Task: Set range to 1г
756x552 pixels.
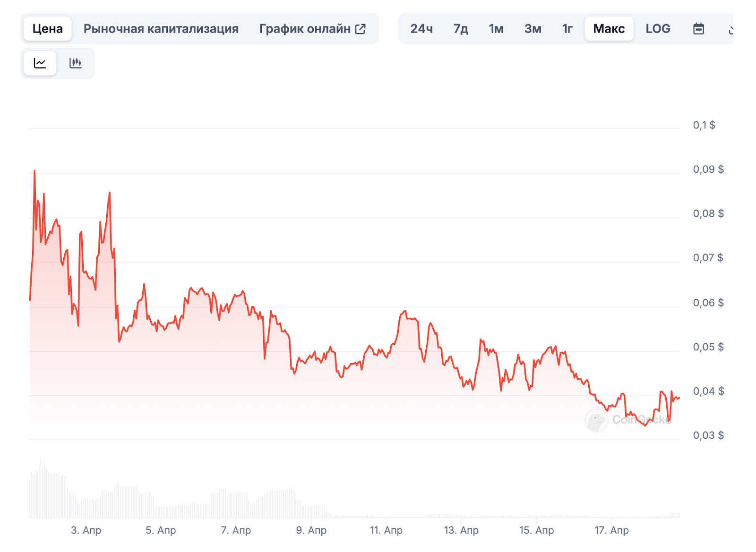Action: point(567,29)
